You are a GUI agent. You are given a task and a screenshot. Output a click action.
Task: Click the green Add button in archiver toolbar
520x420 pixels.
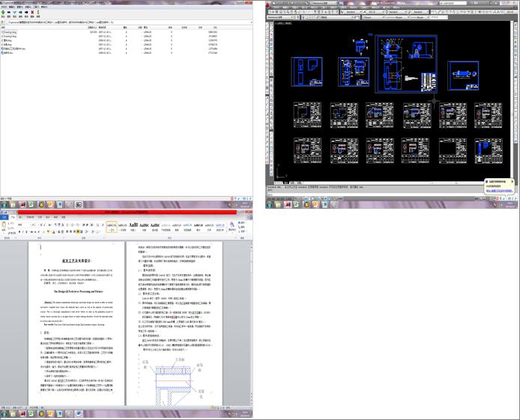point(3,12)
